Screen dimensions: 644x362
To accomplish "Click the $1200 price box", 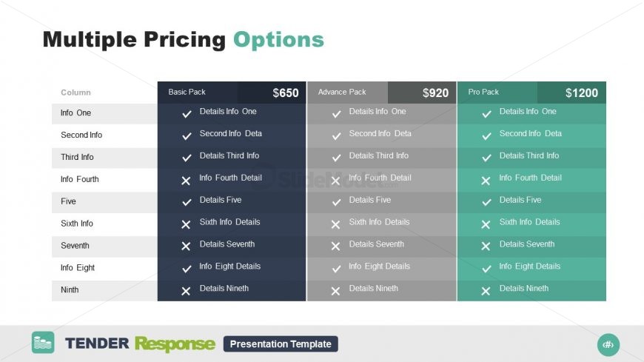I will click(571, 93).
